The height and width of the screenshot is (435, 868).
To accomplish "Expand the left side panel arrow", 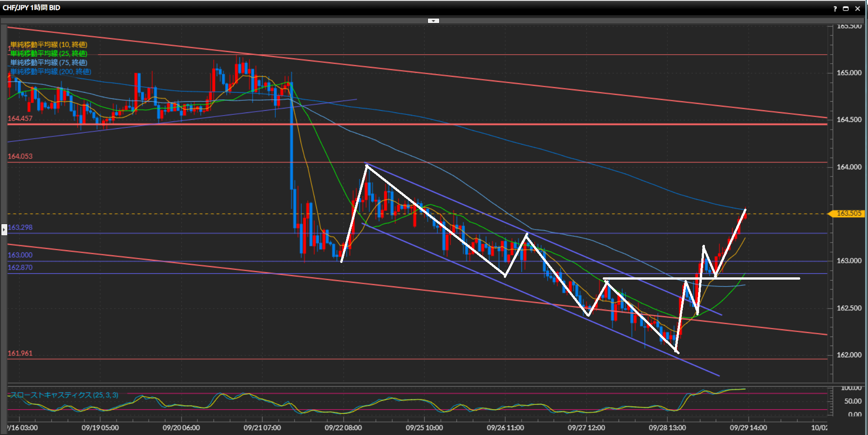I will tap(4, 229).
